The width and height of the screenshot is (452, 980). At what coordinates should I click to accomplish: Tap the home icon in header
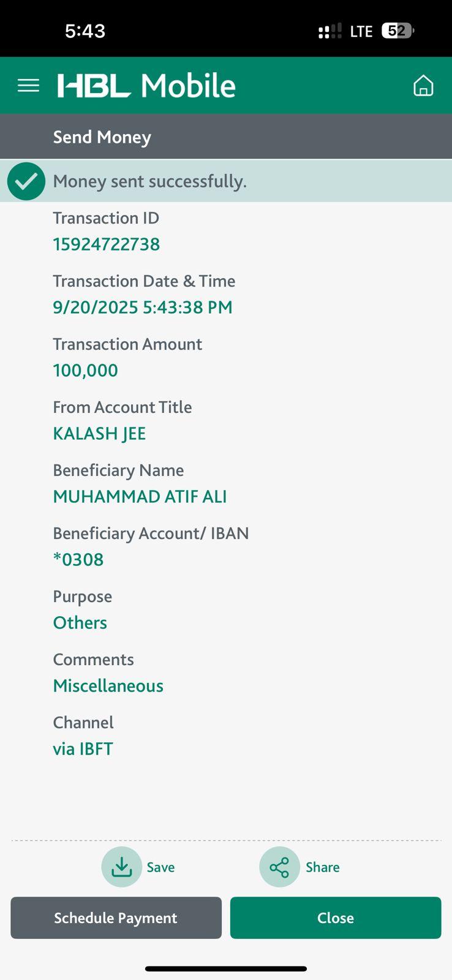pos(423,86)
